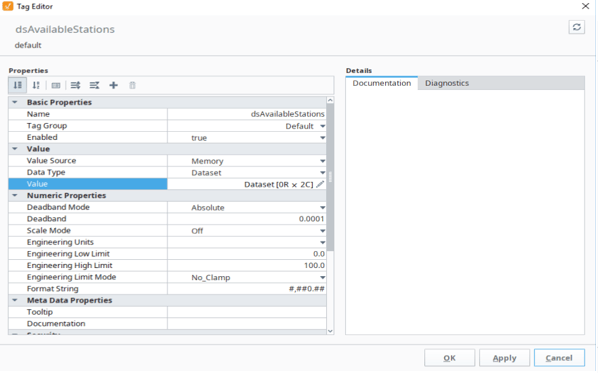
Task: Open the Value Source Memory dropdown
Action: tap(323, 161)
